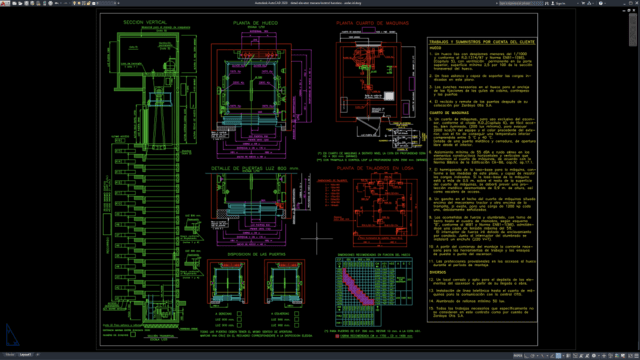
Task: Toggle the layer freeze sun icon
Action: [79, 3]
